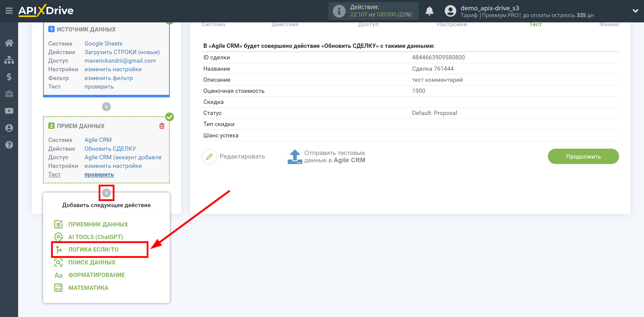This screenshot has width=644, height=317.
Task: Click Редактировать link
Action: tap(242, 156)
